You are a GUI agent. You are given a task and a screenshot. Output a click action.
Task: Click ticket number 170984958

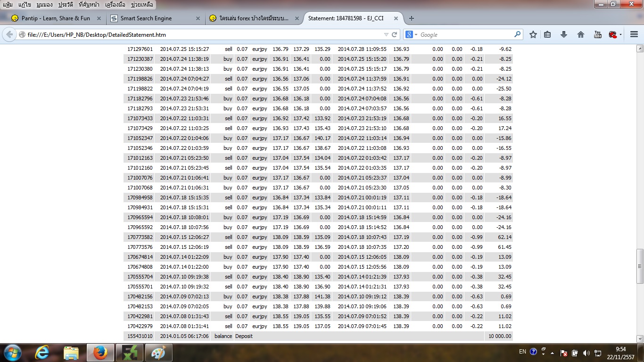[140, 197]
